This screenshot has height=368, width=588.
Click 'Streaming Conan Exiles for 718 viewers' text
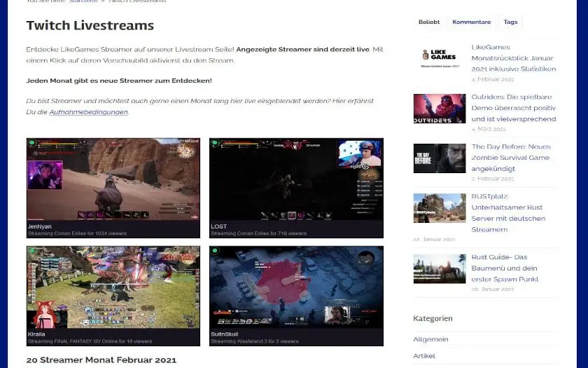(258, 233)
